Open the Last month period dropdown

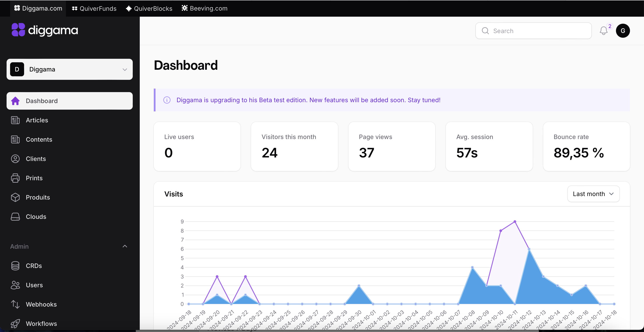pos(593,194)
